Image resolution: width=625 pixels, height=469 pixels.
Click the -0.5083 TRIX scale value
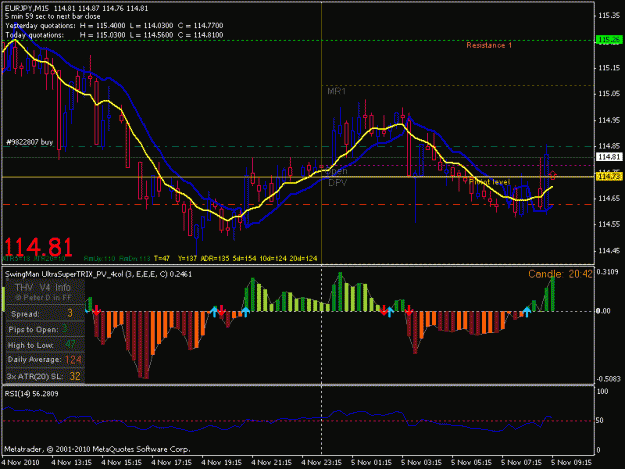pos(608,379)
